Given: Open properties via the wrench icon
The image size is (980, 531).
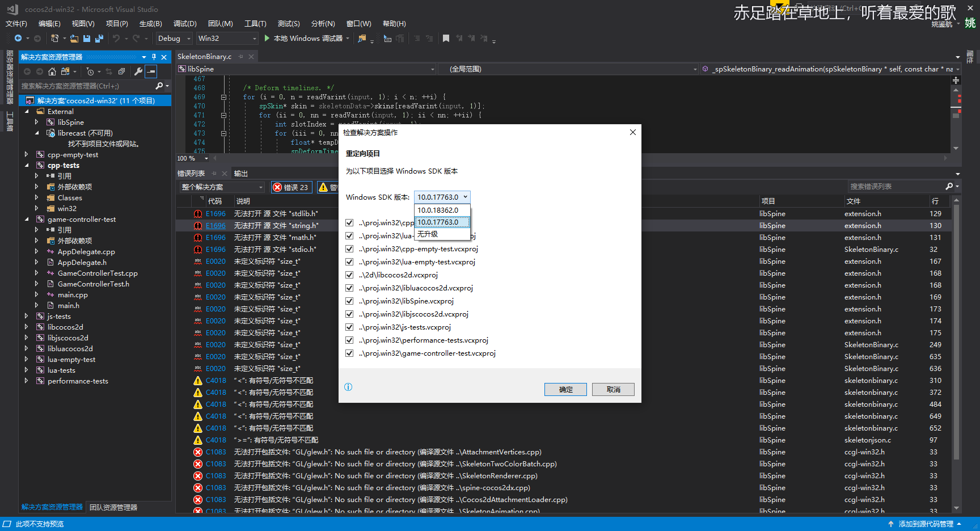Looking at the screenshot, I should tap(138, 71).
